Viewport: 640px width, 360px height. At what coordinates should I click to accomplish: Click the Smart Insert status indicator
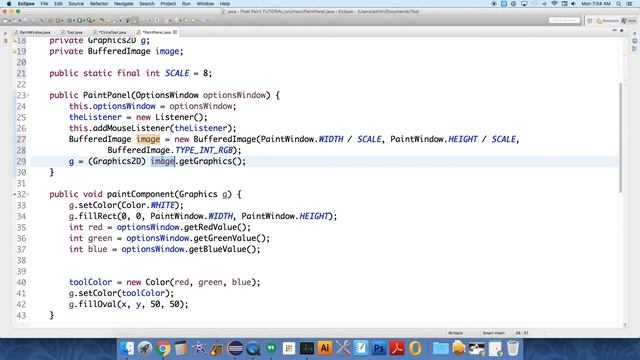pyautogui.click(x=493, y=333)
